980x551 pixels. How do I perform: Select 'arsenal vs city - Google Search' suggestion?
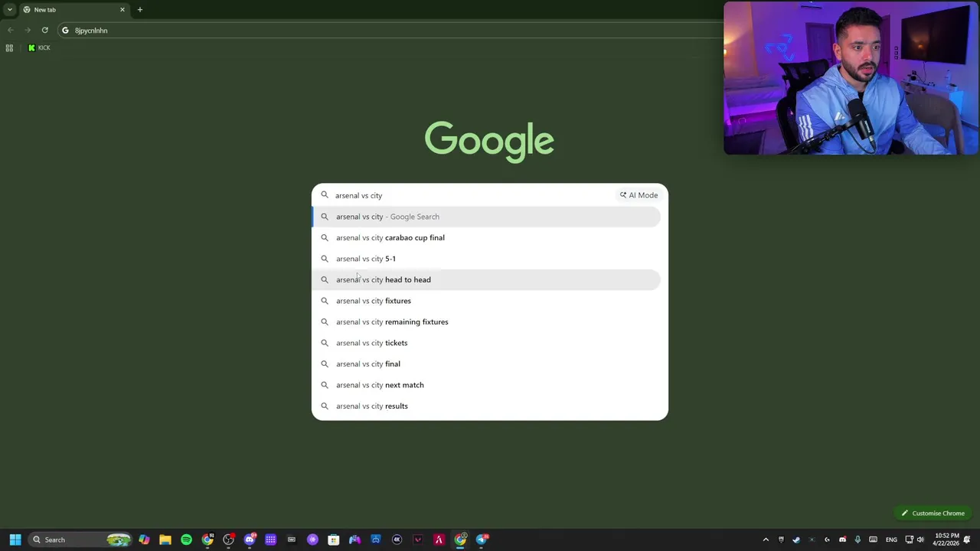tap(485, 217)
